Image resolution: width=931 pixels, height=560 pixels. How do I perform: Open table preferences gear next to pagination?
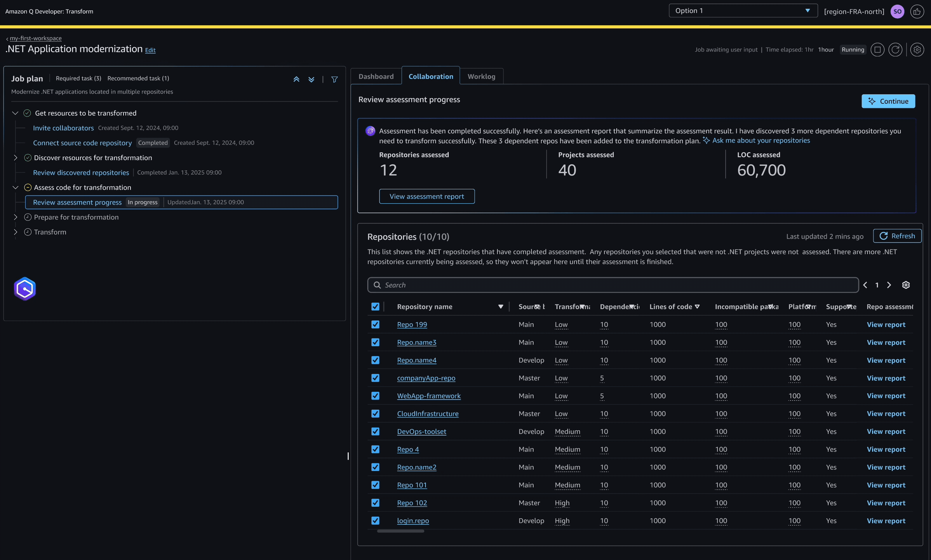point(905,285)
